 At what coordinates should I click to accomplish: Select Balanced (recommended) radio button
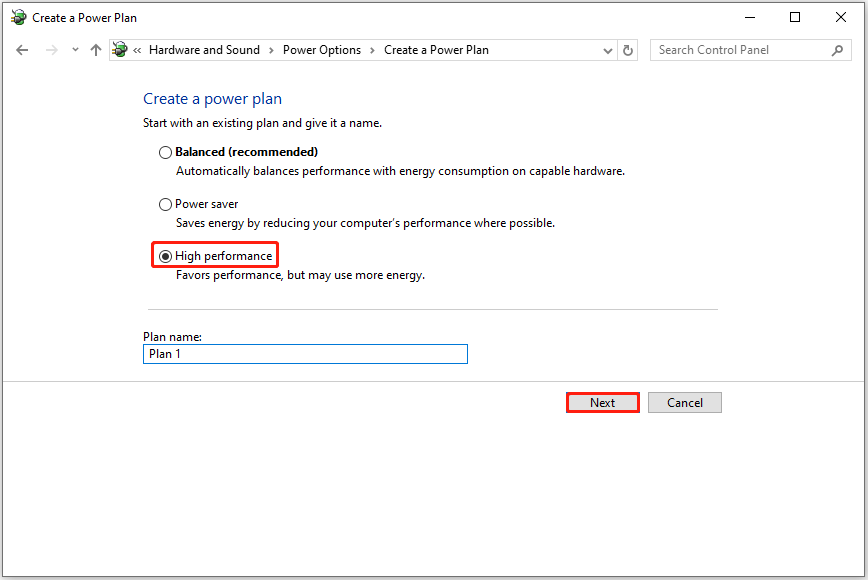pos(165,152)
